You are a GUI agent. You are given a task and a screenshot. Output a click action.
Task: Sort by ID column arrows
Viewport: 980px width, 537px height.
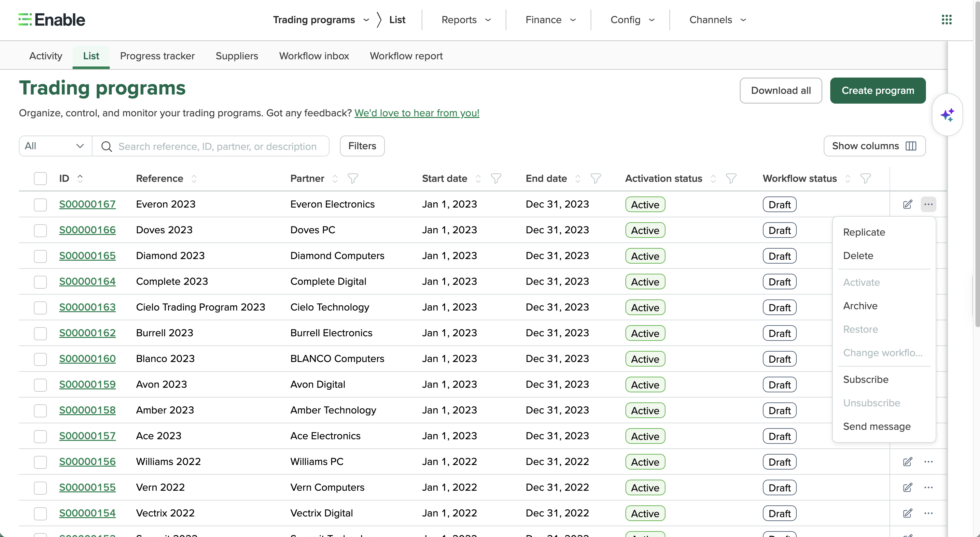click(80, 178)
